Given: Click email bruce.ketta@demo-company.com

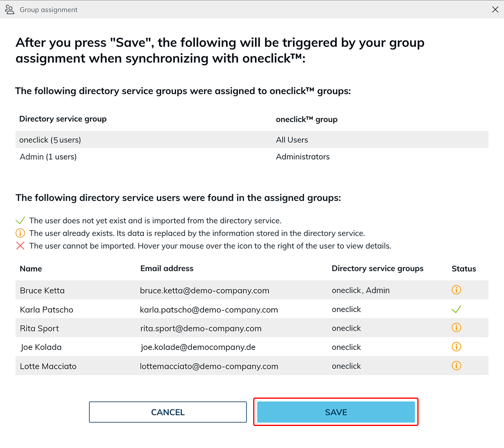Looking at the screenshot, I should pyautogui.click(x=205, y=291).
